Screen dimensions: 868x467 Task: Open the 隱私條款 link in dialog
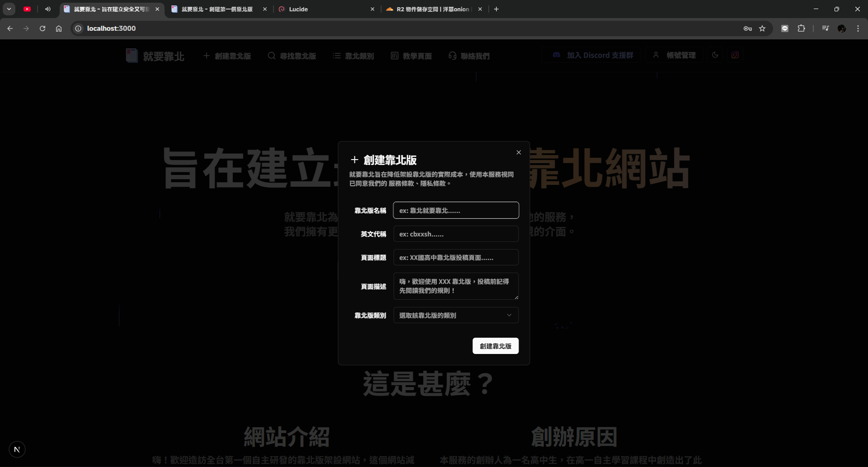(433, 184)
